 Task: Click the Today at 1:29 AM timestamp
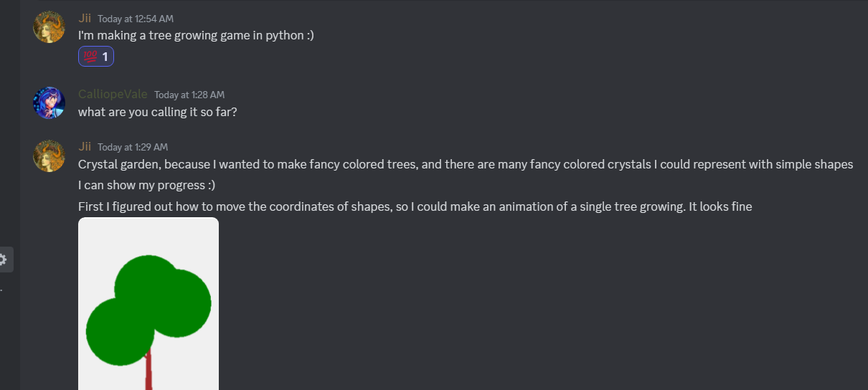(133, 147)
